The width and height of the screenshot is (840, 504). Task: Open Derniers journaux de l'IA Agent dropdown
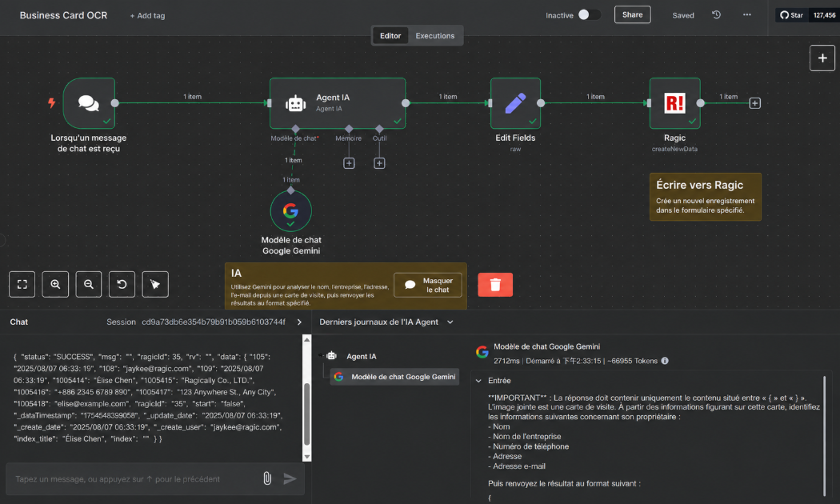[x=386, y=322]
